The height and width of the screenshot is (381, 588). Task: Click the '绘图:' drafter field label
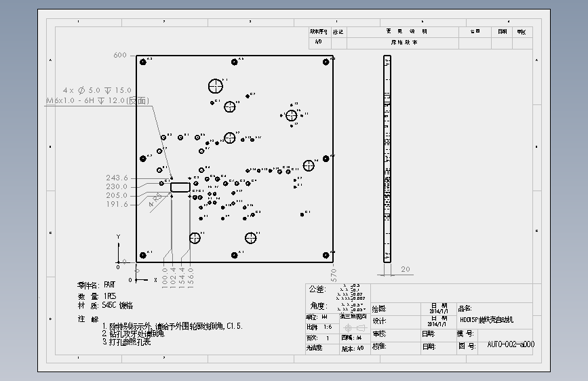tap(379, 309)
